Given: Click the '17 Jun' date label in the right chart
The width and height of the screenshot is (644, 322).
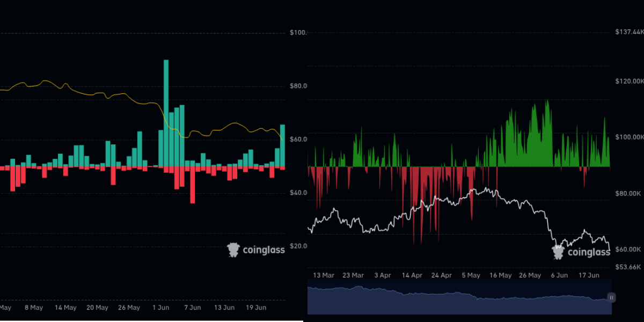Looking at the screenshot, I should (589, 275).
